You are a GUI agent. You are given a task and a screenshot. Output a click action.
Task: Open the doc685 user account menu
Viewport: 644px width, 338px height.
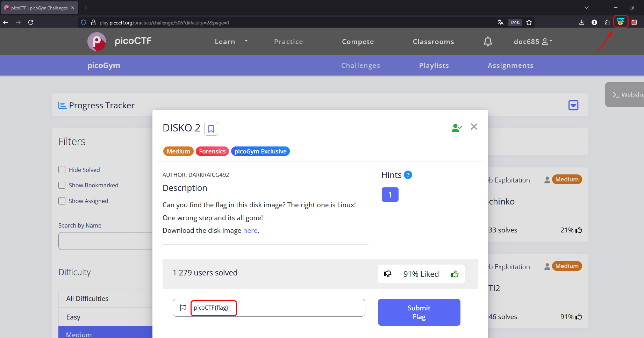tap(533, 42)
